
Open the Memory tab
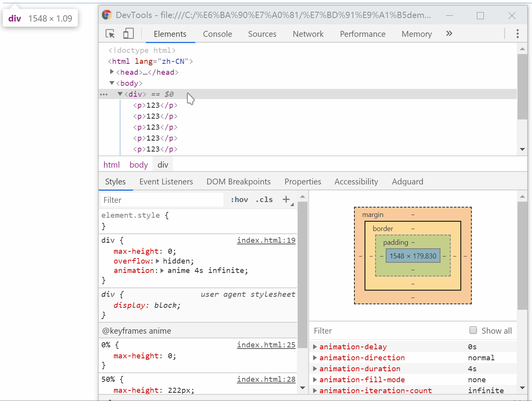point(417,34)
